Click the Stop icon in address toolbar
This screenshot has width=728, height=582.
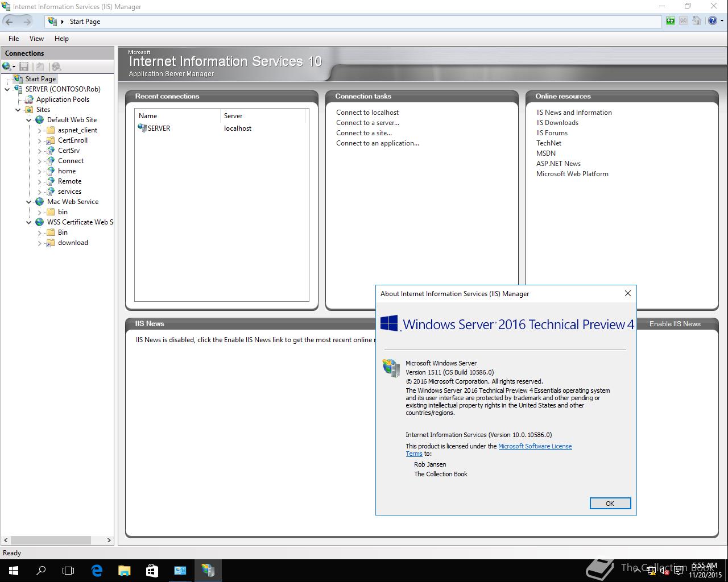[683, 21]
